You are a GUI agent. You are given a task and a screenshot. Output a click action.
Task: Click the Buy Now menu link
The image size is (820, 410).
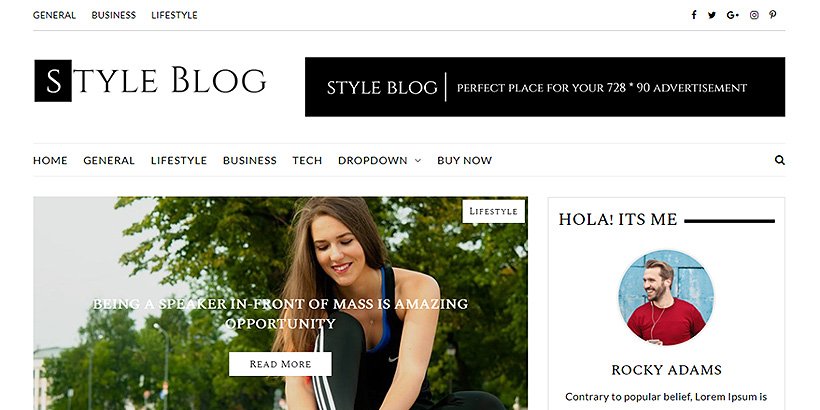tap(464, 161)
